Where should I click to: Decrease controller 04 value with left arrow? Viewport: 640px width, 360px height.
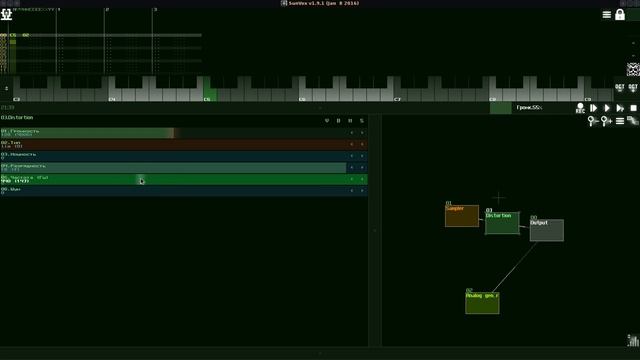click(352, 167)
